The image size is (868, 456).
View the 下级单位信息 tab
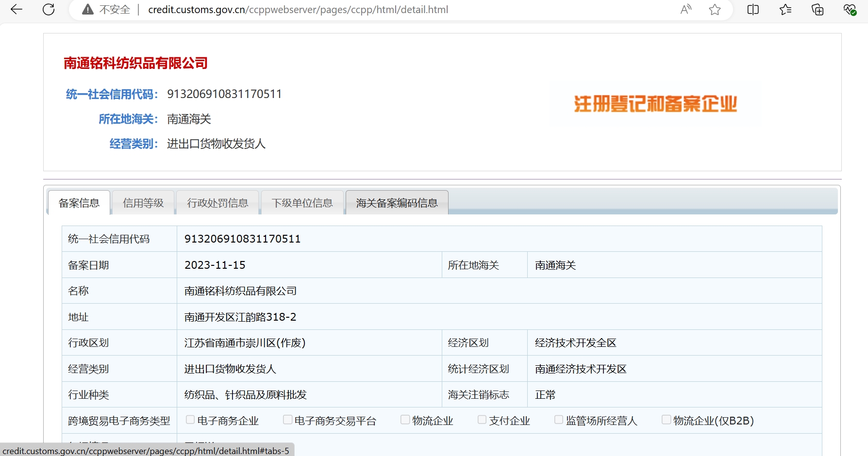pos(302,203)
